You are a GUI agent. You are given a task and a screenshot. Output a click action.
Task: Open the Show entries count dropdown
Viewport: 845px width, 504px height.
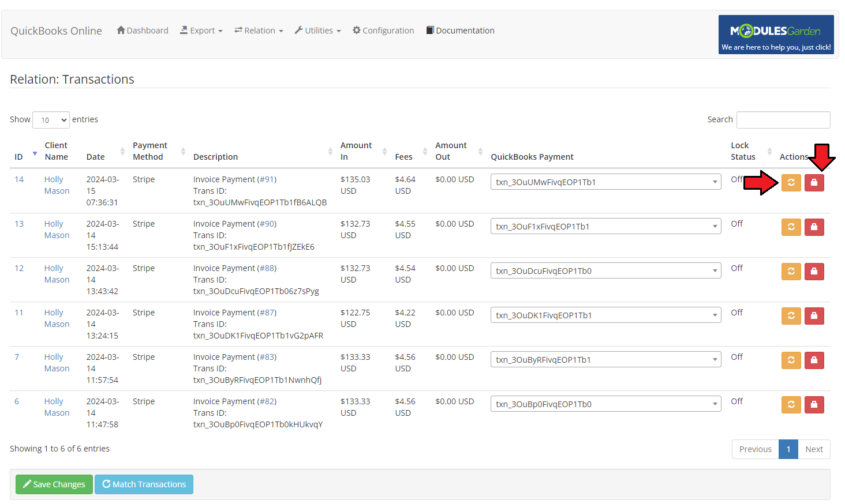[51, 120]
